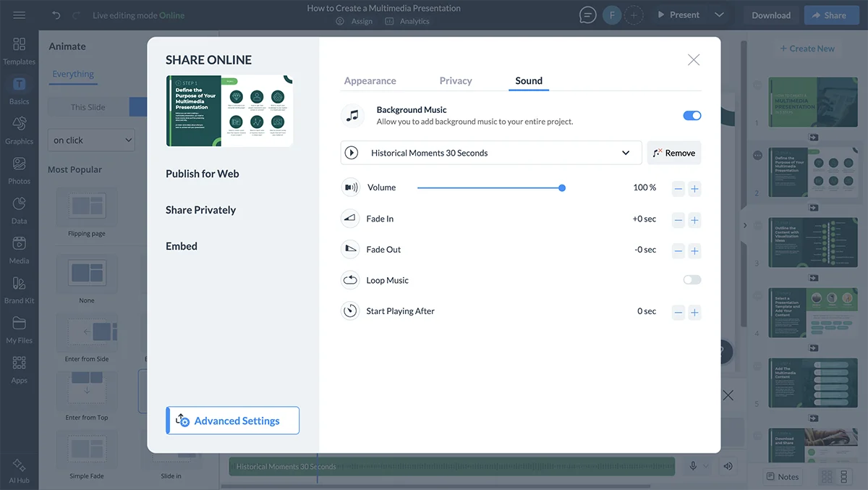Remove the background music track
The image size is (868, 490).
click(x=674, y=153)
